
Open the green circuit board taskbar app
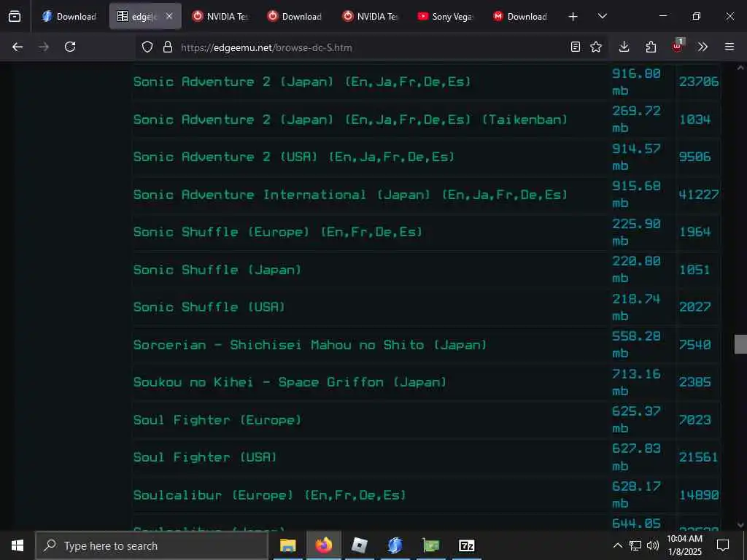click(x=430, y=545)
